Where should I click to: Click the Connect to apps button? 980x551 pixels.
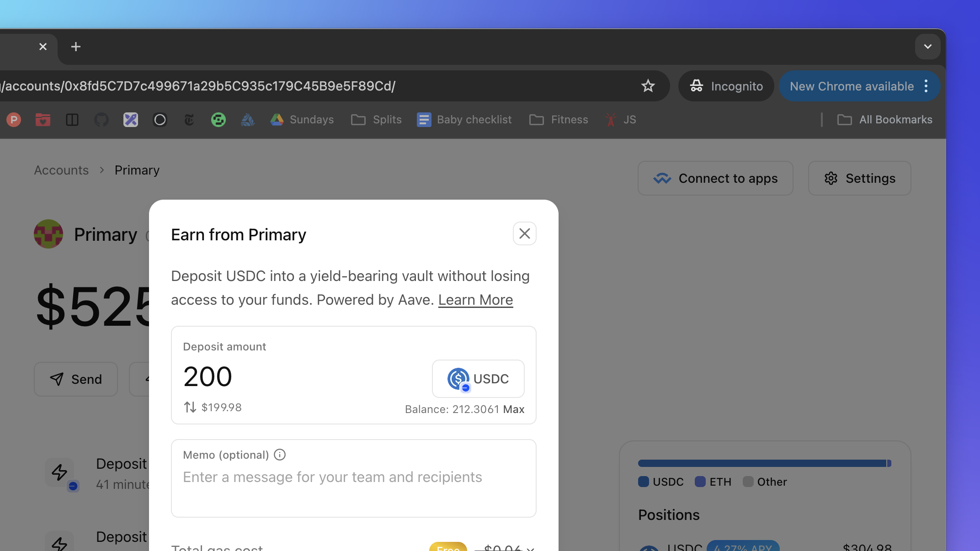tap(715, 178)
